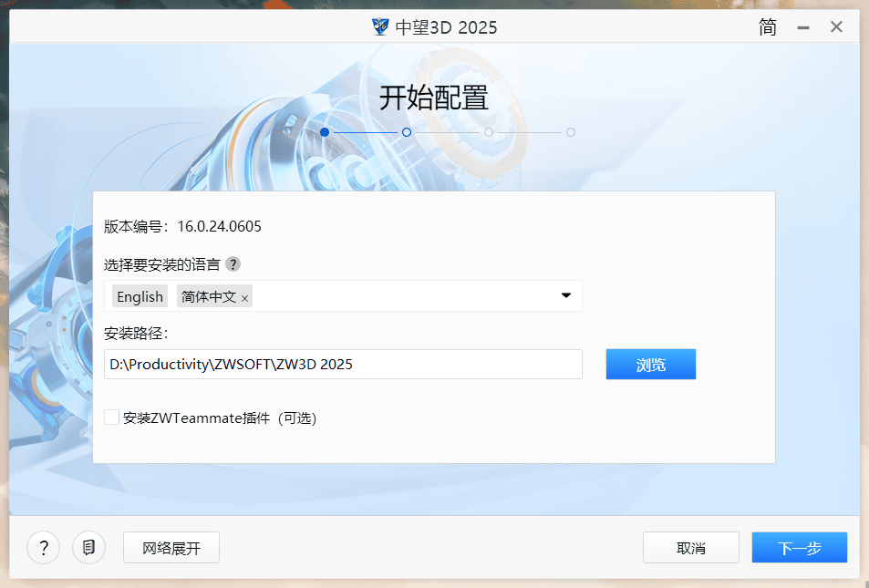Close the installer window
Image resolution: width=869 pixels, height=588 pixels.
pyautogui.click(x=836, y=26)
